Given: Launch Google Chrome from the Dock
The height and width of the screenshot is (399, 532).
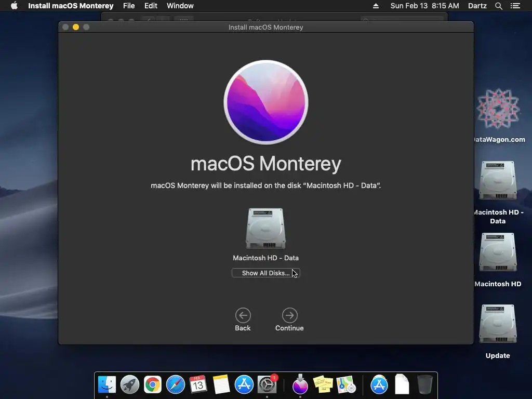Looking at the screenshot, I should 153,384.
